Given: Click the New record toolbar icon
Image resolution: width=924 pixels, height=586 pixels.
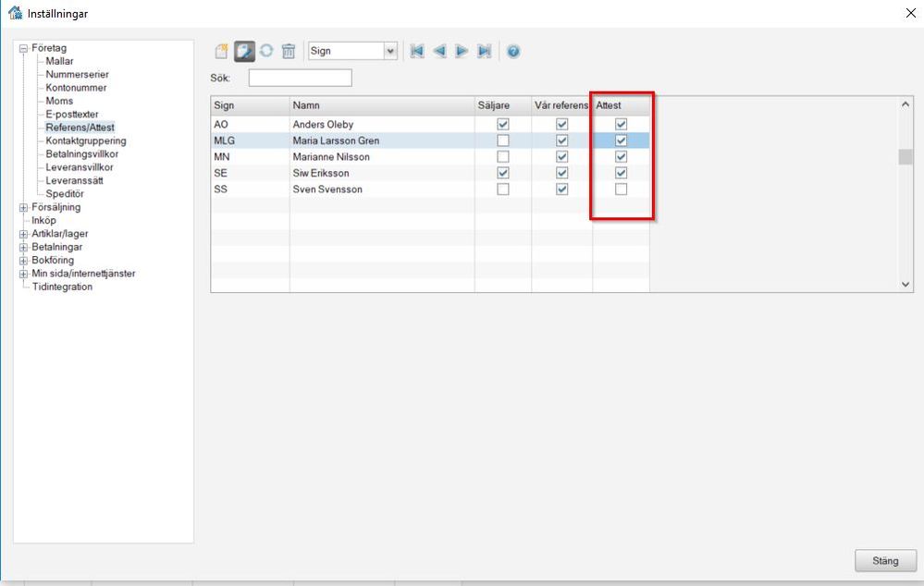Looking at the screenshot, I should (x=221, y=51).
